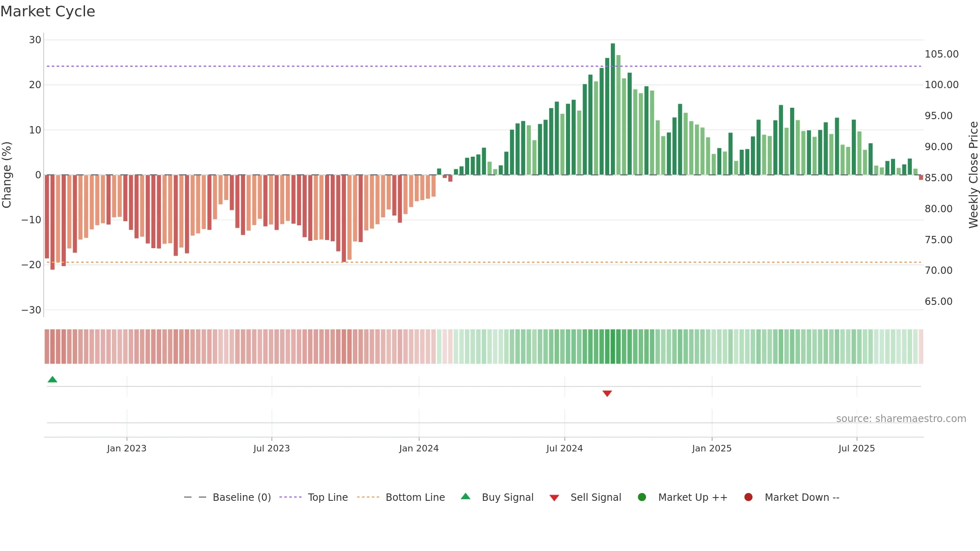Click the first red cell in heatmap strip
The height and width of the screenshot is (551, 980).
coord(47,347)
